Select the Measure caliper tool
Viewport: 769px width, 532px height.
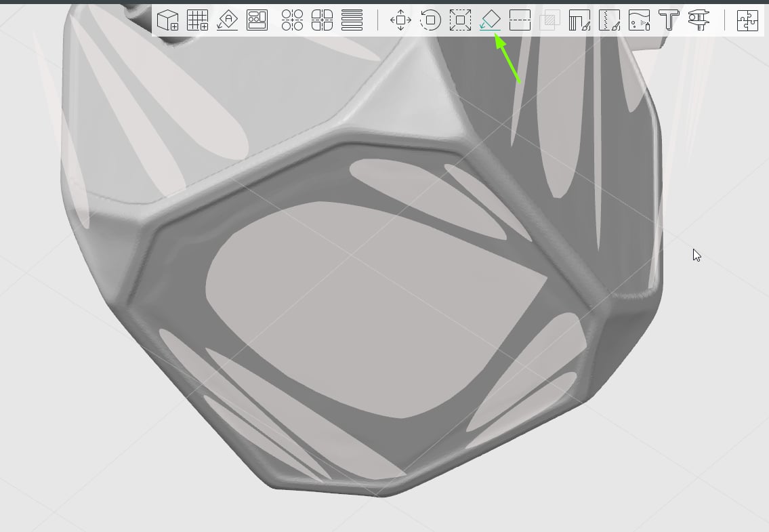699,20
